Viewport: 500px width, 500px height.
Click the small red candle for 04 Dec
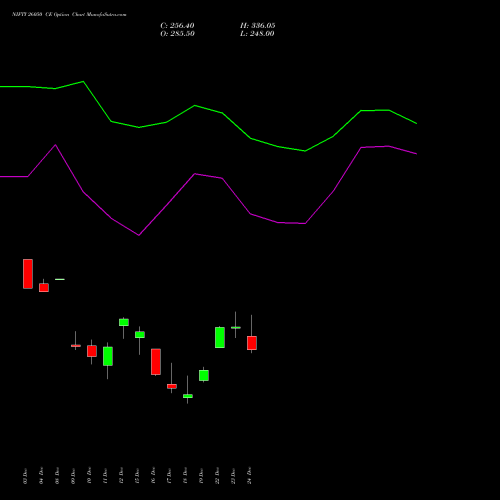44,287
